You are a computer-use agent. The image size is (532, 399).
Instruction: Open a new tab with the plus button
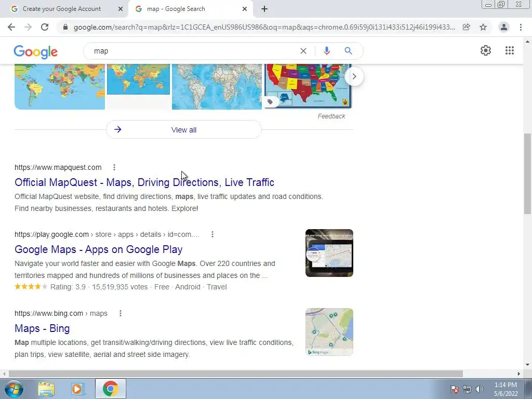click(264, 9)
